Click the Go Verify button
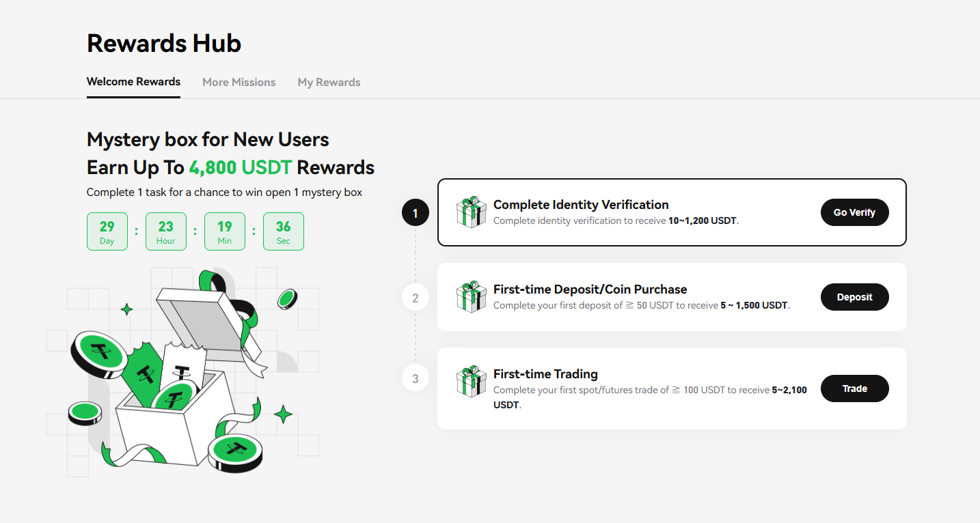This screenshot has width=980, height=523. (854, 212)
